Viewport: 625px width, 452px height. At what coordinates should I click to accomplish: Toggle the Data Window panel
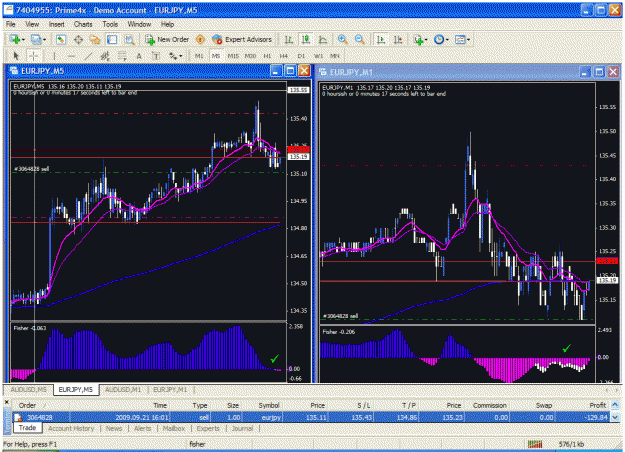[78, 39]
